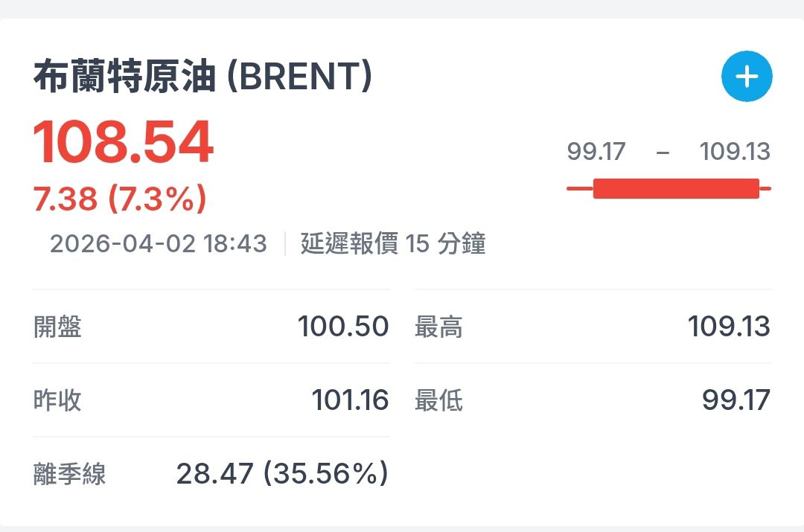Screen dimensions: 804x532
Task: Click the dash between range values
Action: (663, 153)
